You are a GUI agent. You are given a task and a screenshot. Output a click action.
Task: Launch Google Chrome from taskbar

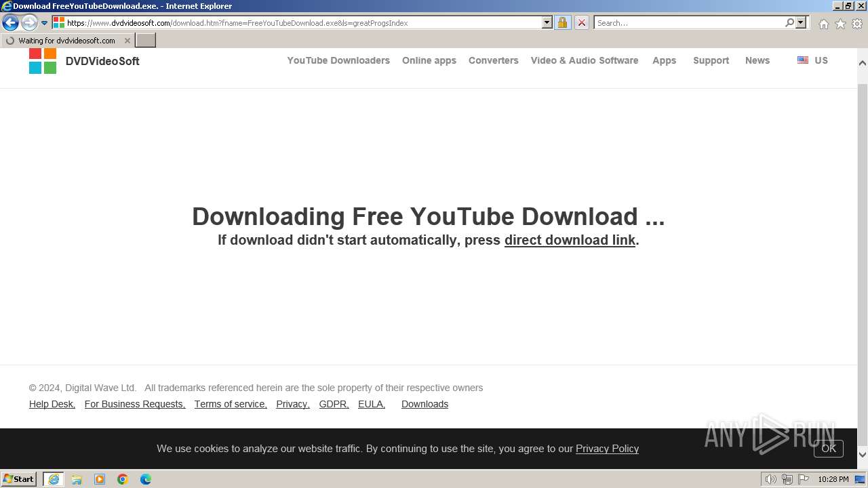pos(123,479)
